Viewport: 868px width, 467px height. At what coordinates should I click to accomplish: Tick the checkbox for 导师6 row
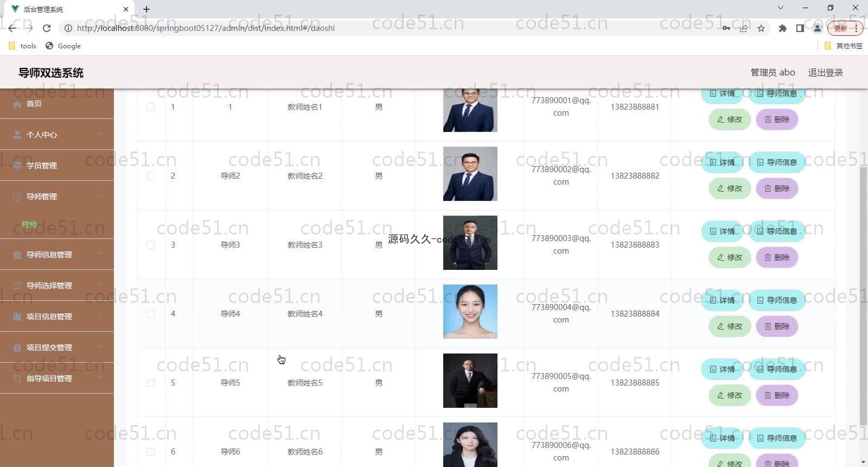(x=151, y=452)
